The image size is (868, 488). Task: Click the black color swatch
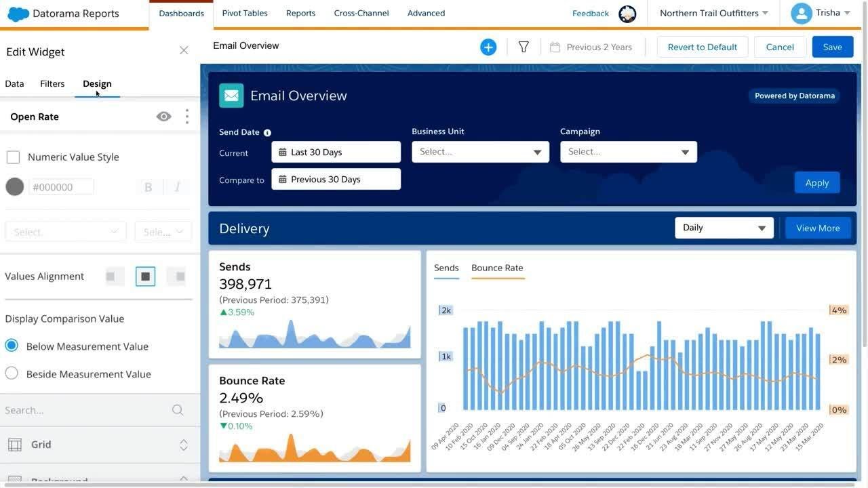(x=14, y=186)
